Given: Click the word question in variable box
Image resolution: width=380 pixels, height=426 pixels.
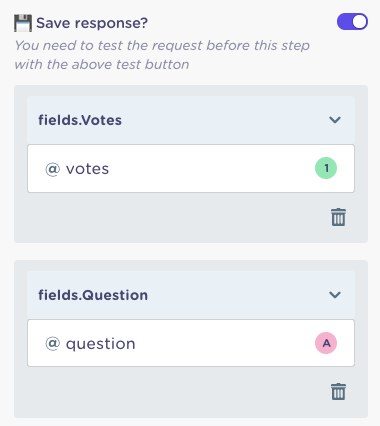Looking at the screenshot, I should tap(101, 344).
